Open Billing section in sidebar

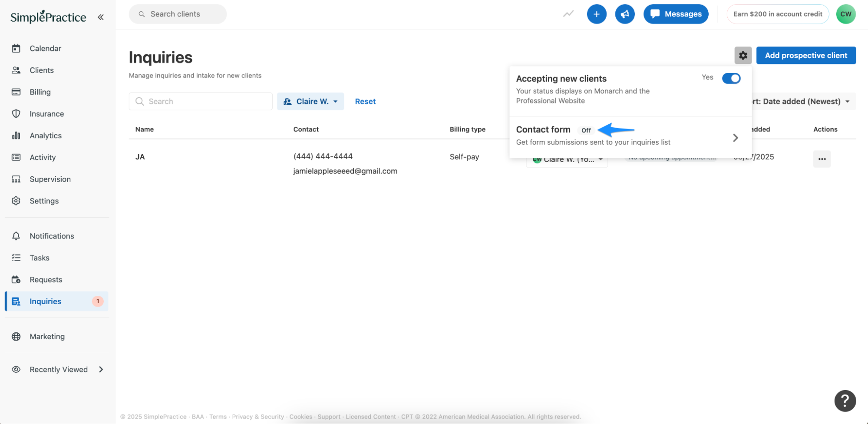point(40,92)
